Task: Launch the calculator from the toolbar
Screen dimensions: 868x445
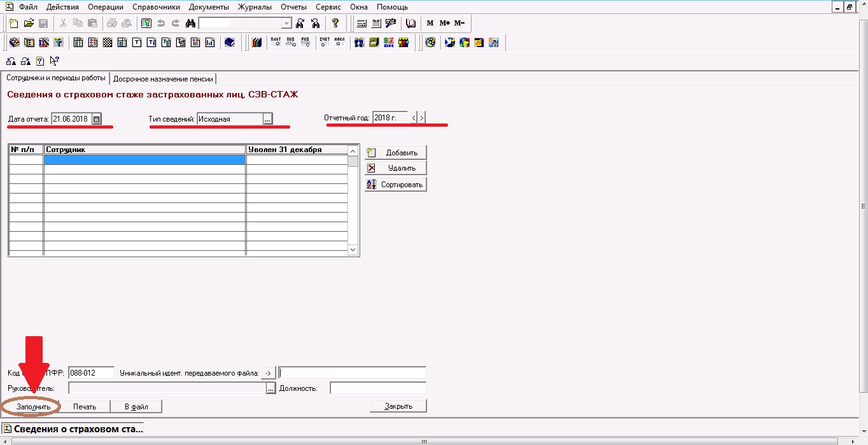Action: pyautogui.click(x=361, y=24)
